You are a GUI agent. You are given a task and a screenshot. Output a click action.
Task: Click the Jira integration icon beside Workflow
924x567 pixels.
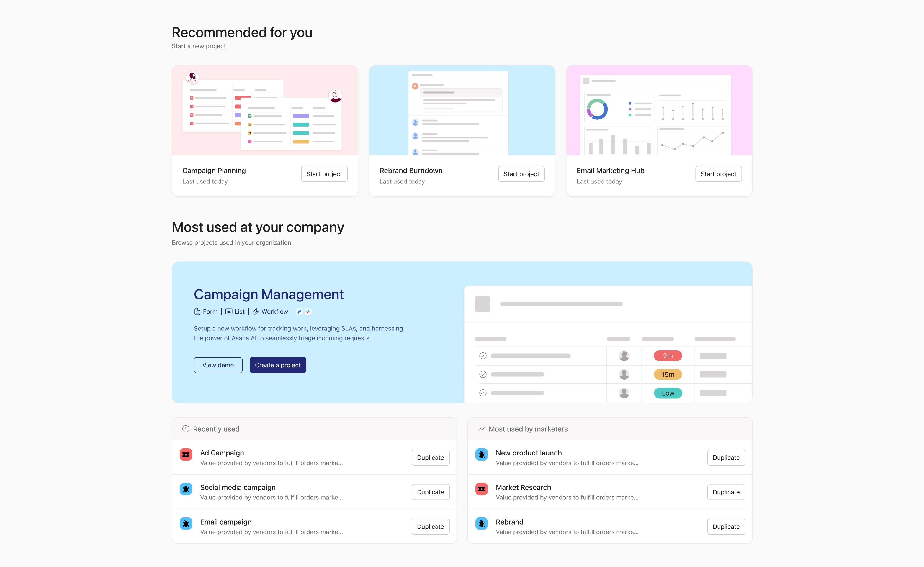point(299,312)
